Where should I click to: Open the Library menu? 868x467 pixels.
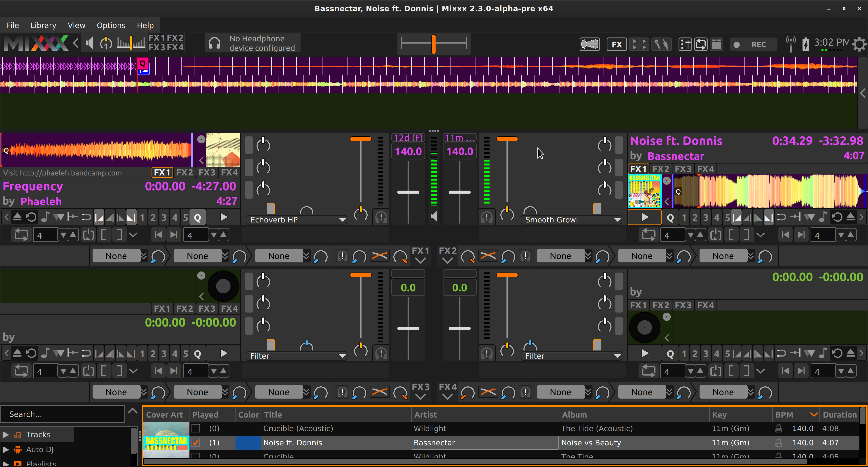point(43,25)
